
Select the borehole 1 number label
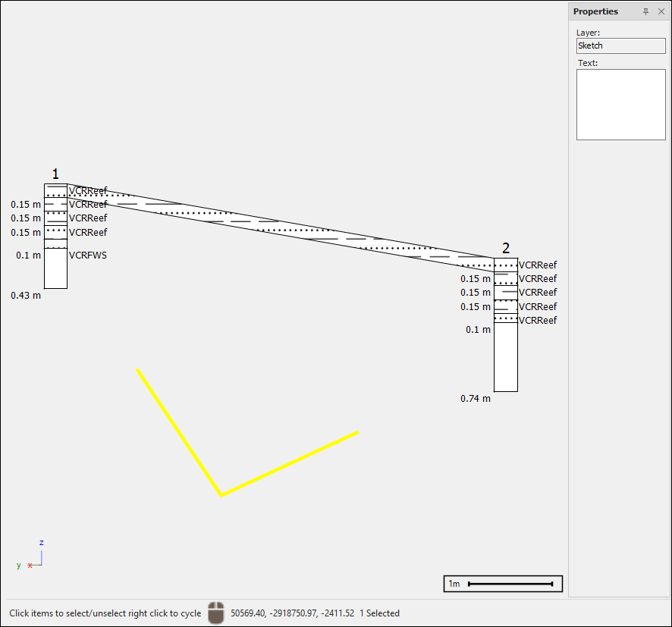[55, 174]
